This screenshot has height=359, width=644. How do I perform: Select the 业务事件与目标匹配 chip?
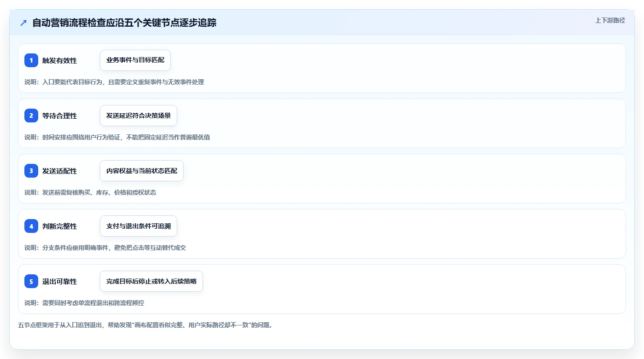135,60
